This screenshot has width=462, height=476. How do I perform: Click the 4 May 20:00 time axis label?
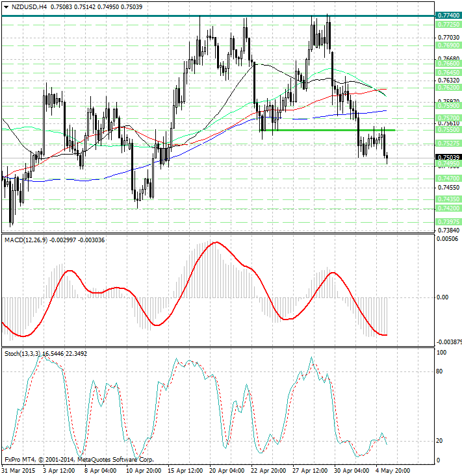point(393,471)
